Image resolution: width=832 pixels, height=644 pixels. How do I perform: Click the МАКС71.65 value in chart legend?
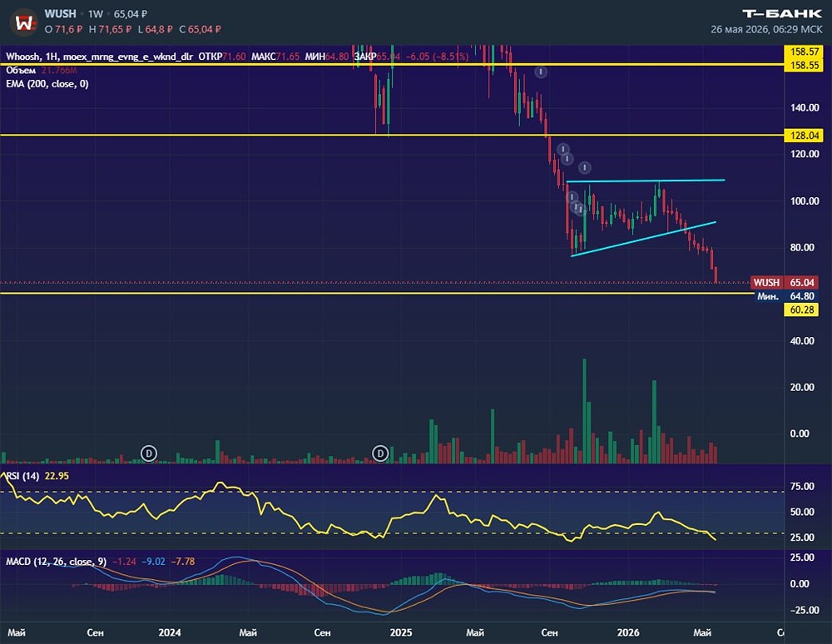[x=275, y=57]
